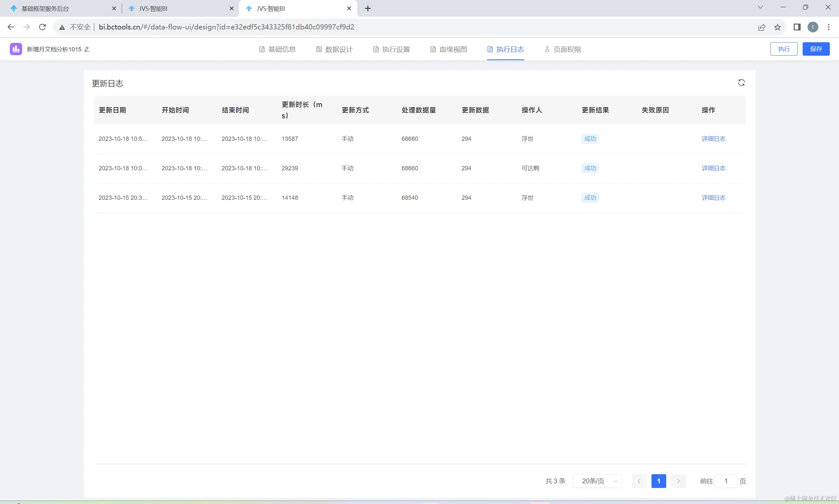Click the pencil edit icon next to the project name
This screenshot has width=839, height=504.
pyautogui.click(x=87, y=49)
